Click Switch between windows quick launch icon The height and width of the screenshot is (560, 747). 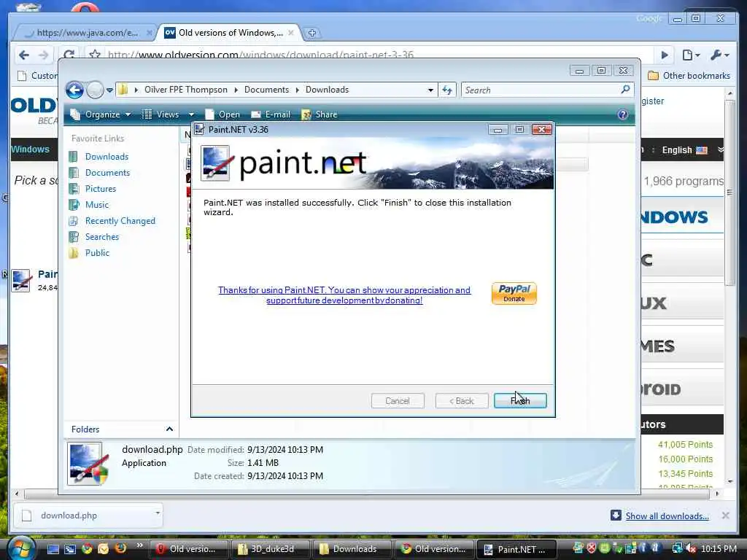click(x=70, y=549)
